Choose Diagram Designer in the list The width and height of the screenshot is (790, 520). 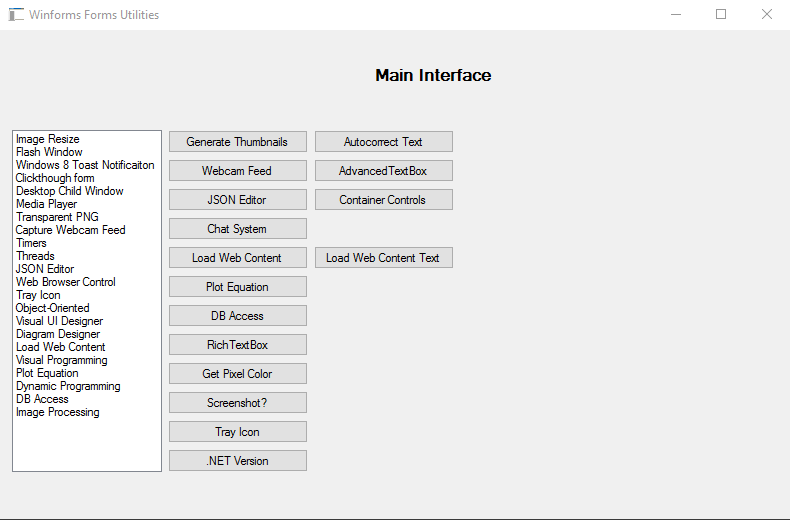point(87,334)
